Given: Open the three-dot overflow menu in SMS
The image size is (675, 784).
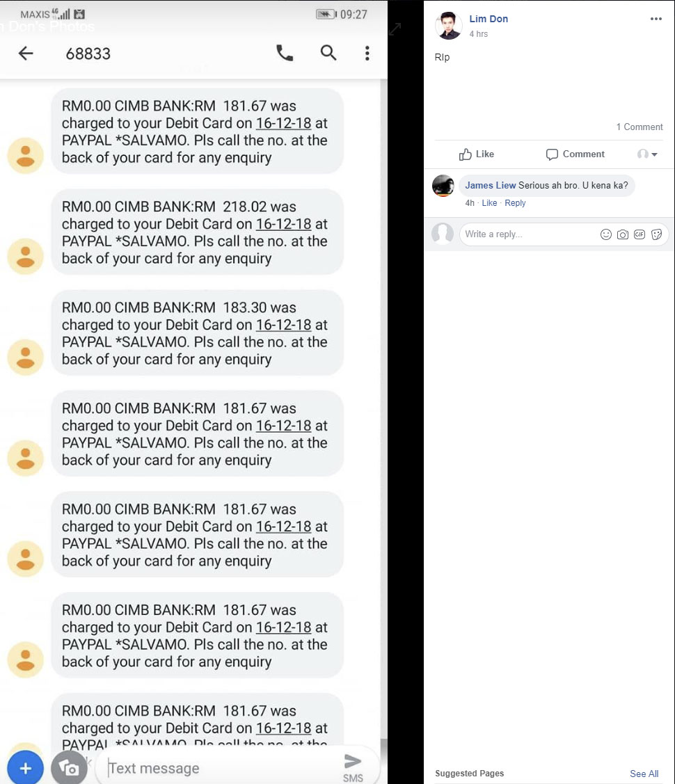Looking at the screenshot, I should pos(367,53).
